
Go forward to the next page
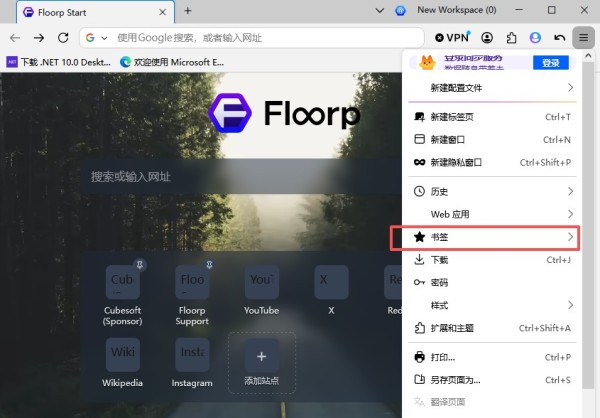39,38
